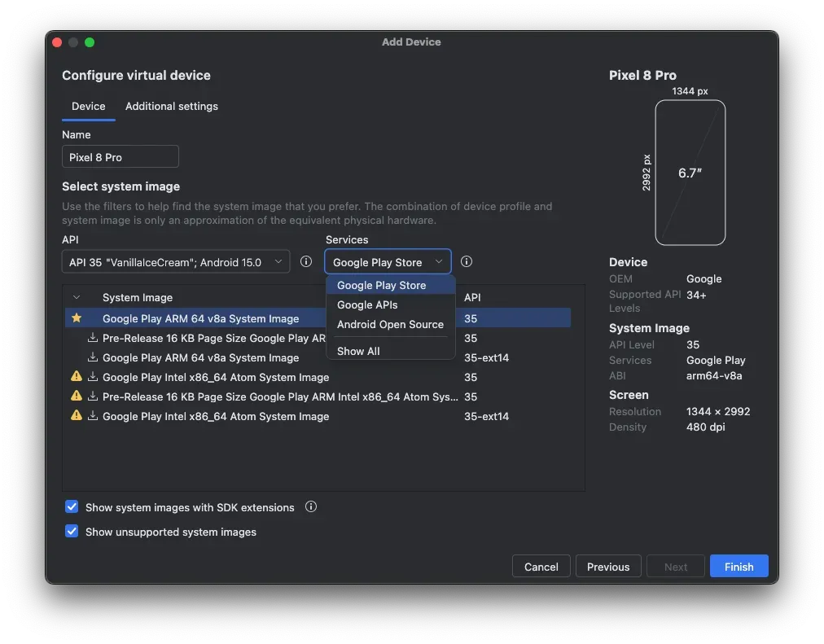Go back with the Previous button

[608, 567]
